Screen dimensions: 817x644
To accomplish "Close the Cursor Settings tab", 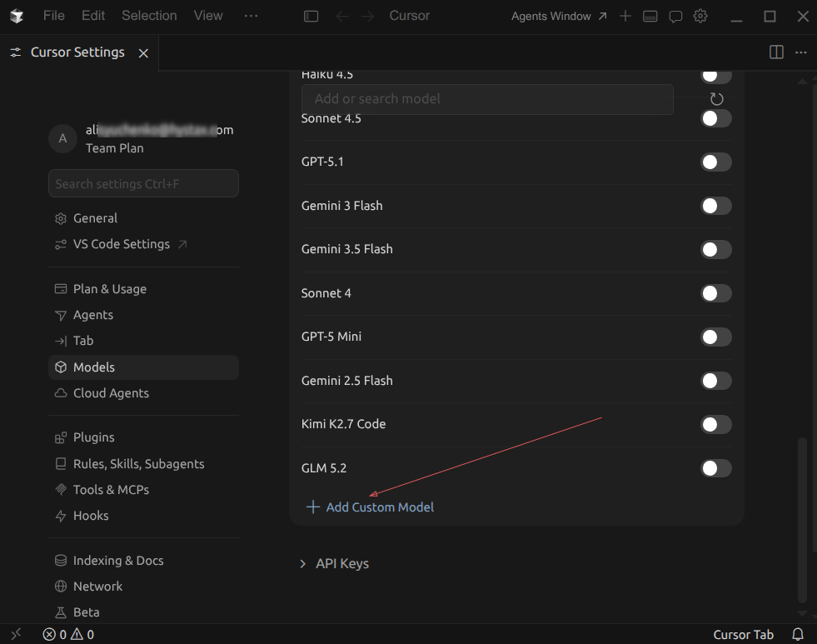I will pyautogui.click(x=143, y=52).
